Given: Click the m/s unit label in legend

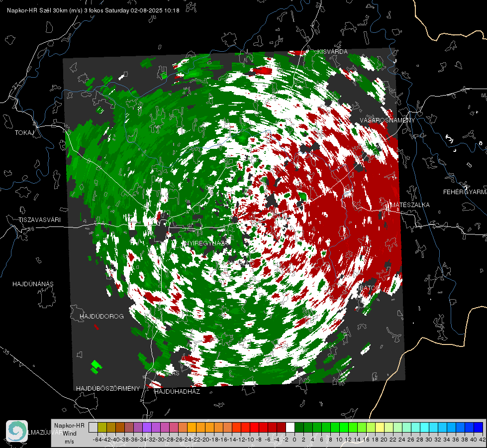Looking at the screenshot, I should click(69, 442).
